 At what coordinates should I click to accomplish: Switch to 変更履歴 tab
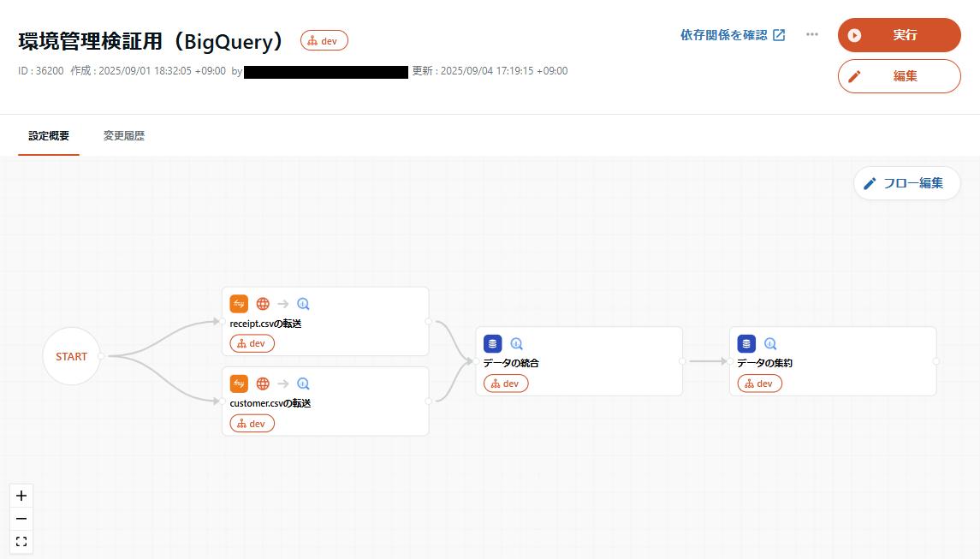coord(124,136)
